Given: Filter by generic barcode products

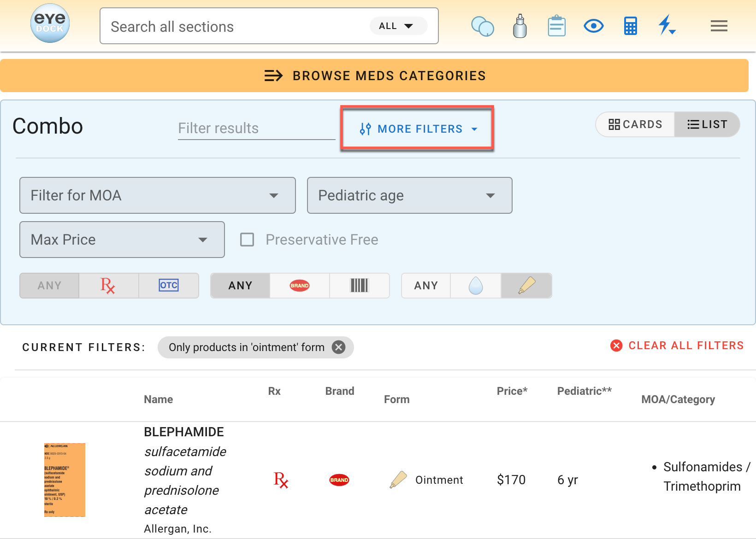Looking at the screenshot, I should 360,286.
